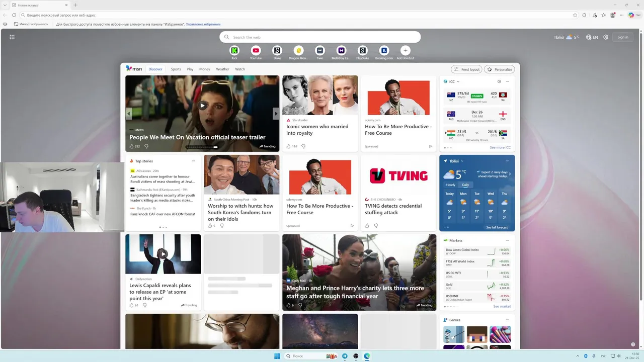Like the TVING credential stuffing story
The image size is (644, 362).
pyautogui.click(x=367, y=226)
